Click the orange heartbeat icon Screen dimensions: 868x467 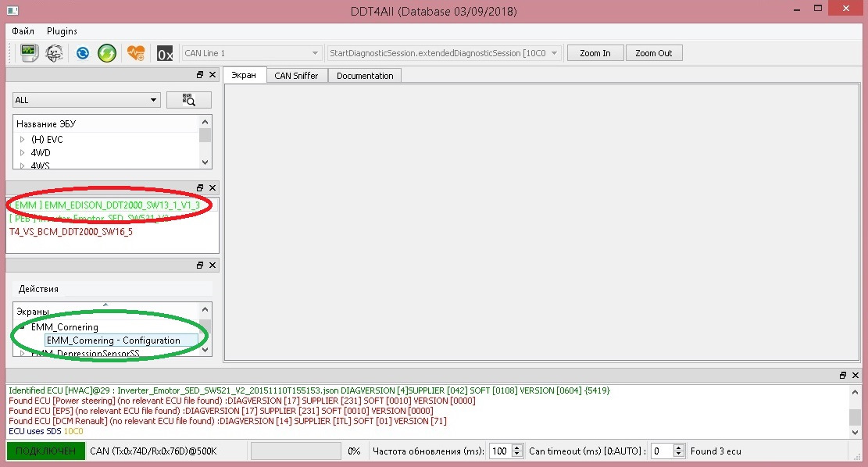click(x=136, y=53)
